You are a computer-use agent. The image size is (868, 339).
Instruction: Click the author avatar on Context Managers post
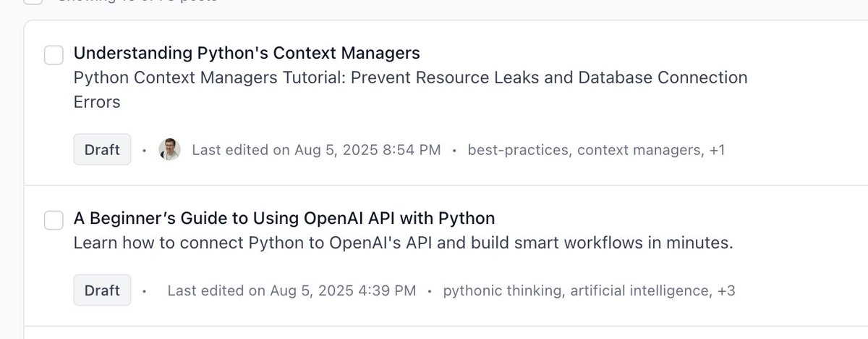[x=169, y=149]
